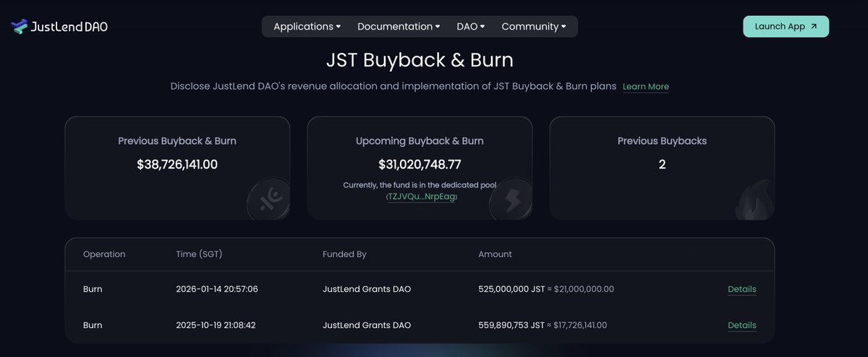Click the JustLend DAO logo icon

coord(19,27)
